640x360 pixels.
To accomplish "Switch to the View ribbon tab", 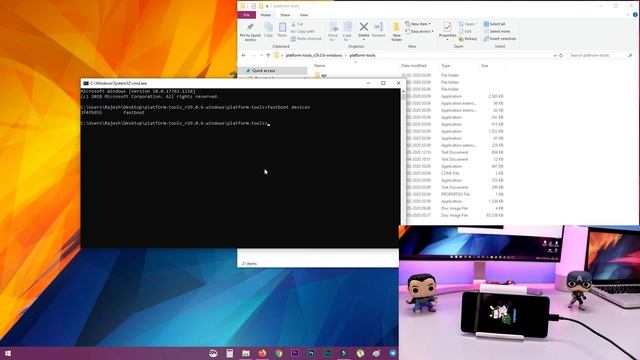I will pos(304,15).
